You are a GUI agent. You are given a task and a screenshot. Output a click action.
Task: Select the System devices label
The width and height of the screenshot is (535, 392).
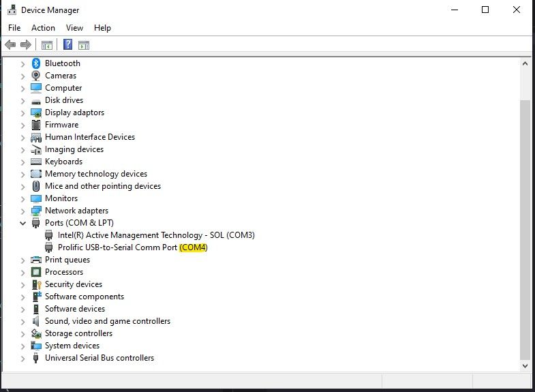coord(72,346)
